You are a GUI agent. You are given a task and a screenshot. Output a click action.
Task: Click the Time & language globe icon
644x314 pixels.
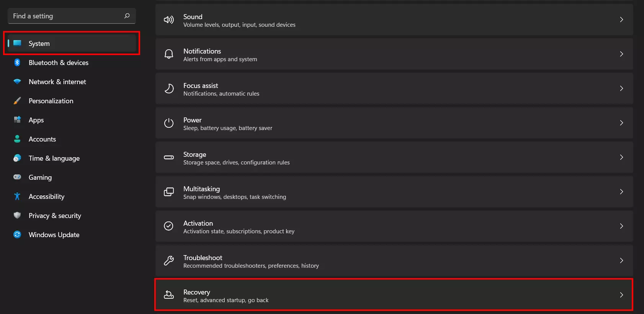(17, 158)
